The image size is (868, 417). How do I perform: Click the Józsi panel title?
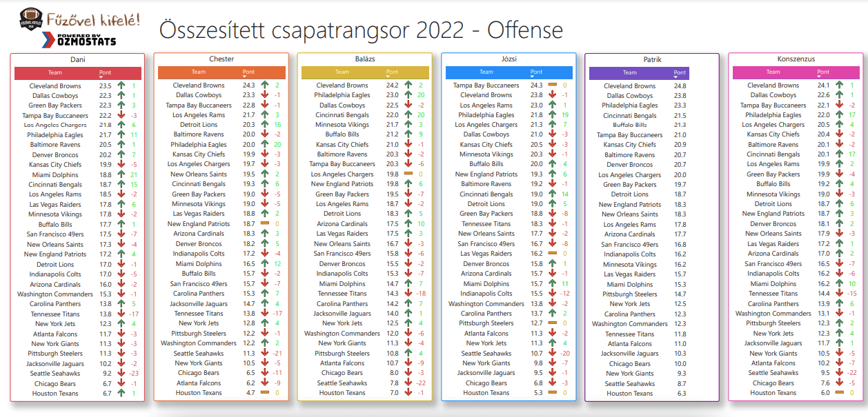pos(509,59)
